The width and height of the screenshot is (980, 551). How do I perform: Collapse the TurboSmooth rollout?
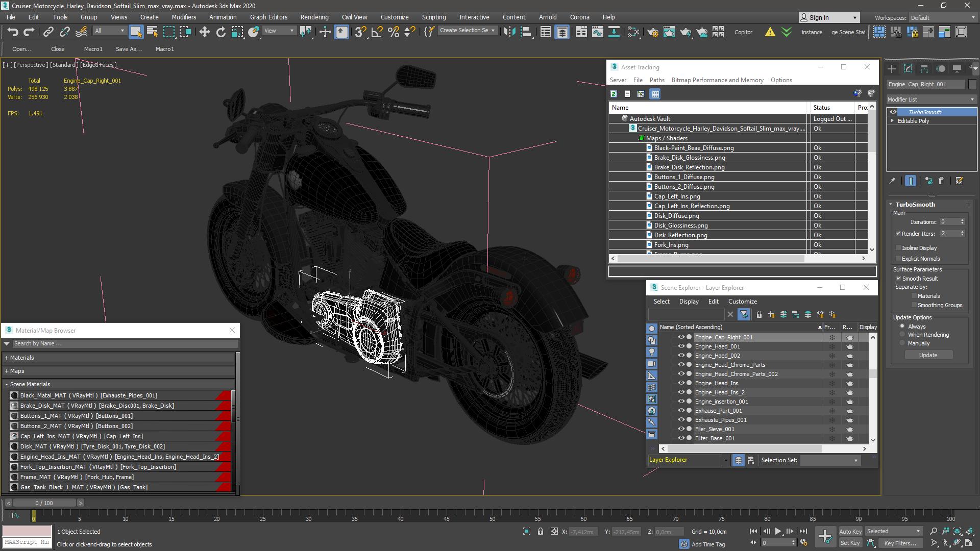coord(892,205)
